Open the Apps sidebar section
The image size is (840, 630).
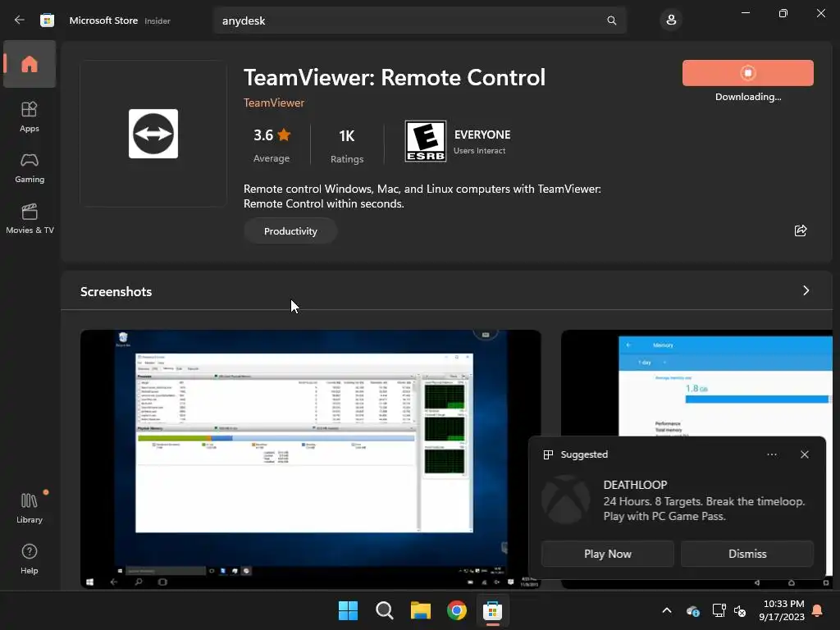coord(30,116)
